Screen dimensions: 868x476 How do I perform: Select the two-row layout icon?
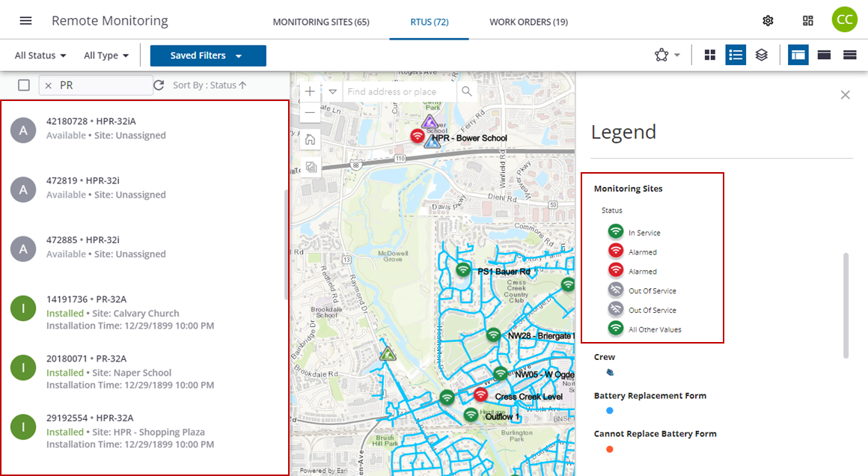[825, 55]
